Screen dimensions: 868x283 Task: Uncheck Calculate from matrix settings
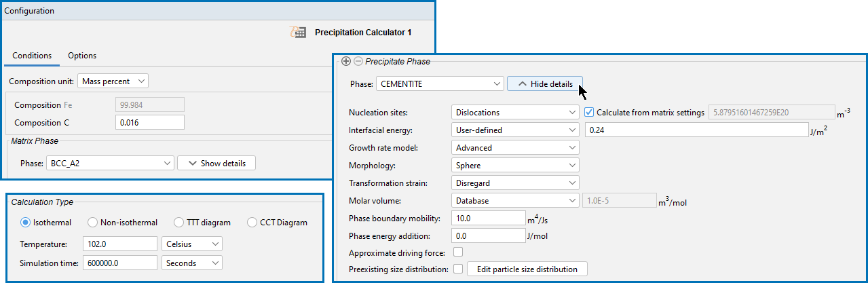589,112
